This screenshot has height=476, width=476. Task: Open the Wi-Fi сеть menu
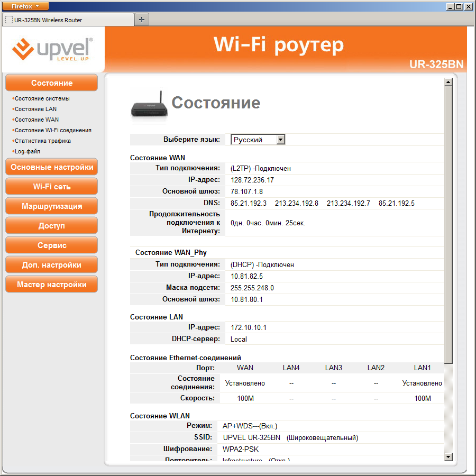click(x=52, y=186)
